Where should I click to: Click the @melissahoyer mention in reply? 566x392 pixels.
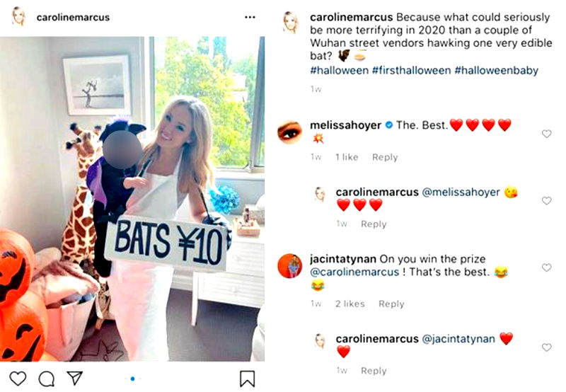click(x=462, y=192)
